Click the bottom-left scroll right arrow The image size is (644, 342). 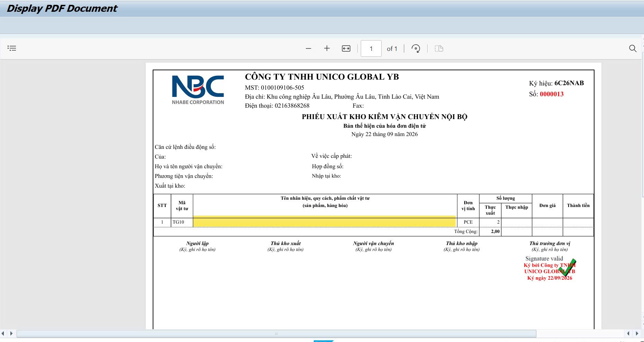pyautogui.click(x=11, y=334)
